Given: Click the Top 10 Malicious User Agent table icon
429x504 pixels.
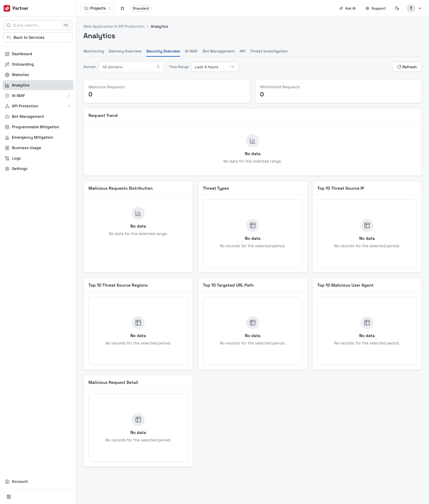Looking at the screenshot, I should pyautogui.click(x=367, y=323).
